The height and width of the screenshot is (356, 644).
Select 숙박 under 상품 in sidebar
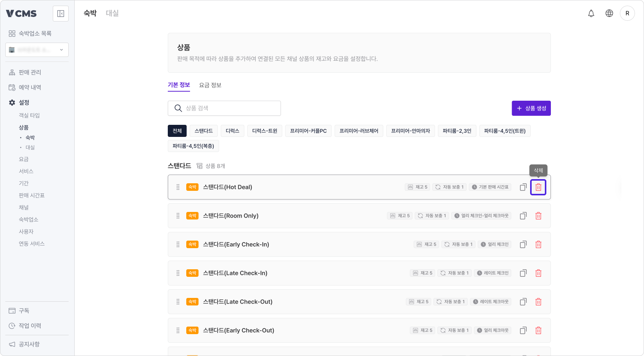pos(30,138)
